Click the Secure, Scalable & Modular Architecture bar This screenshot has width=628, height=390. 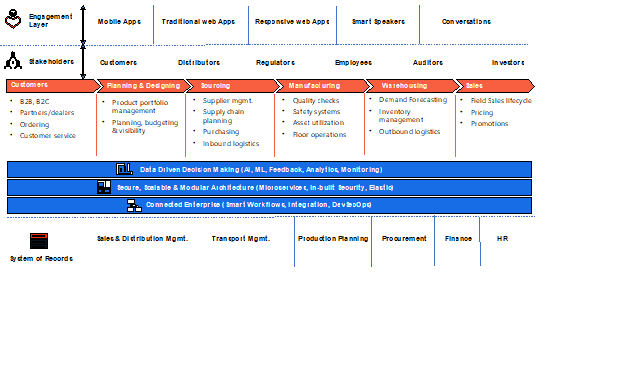[270, 187]
